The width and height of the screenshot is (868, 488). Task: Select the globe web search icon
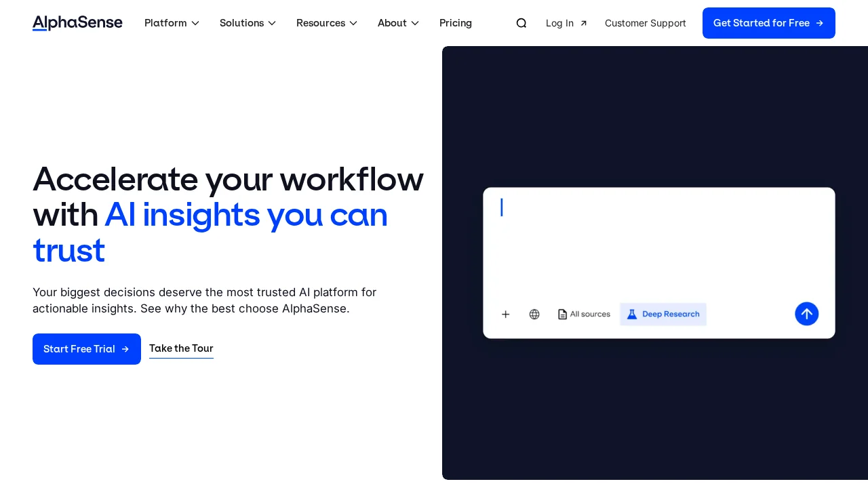[534, 314]
